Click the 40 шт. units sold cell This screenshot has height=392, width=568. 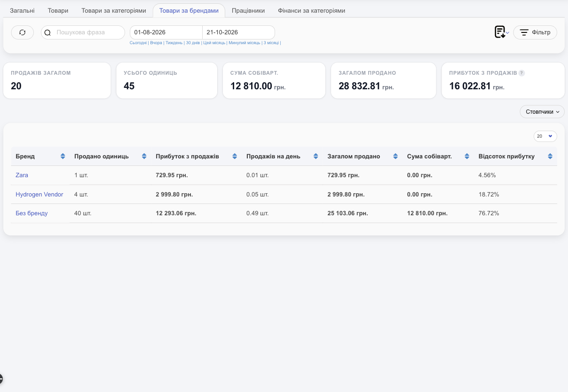click(83, 213)
